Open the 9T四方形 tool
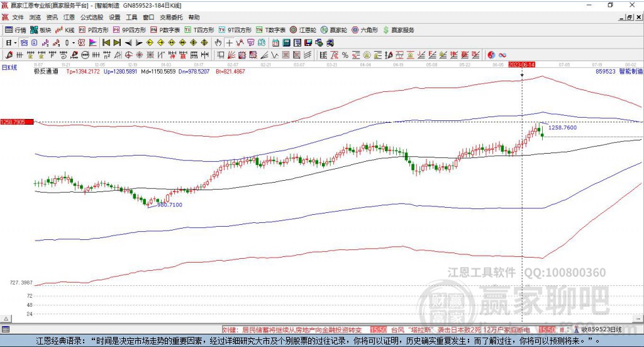This screenshot has height=347, width=644. [235, 30]
